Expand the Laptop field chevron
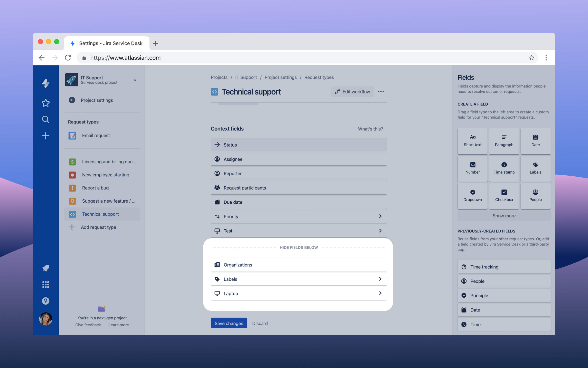The width and height of the screenshot is (588, 368). tap(380, 293)
